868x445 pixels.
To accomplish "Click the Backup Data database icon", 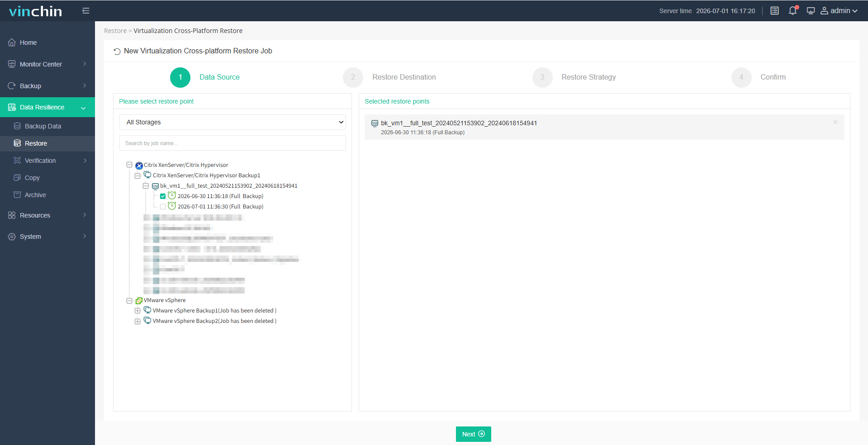I will pyautogui.click(x=17, y=126).
